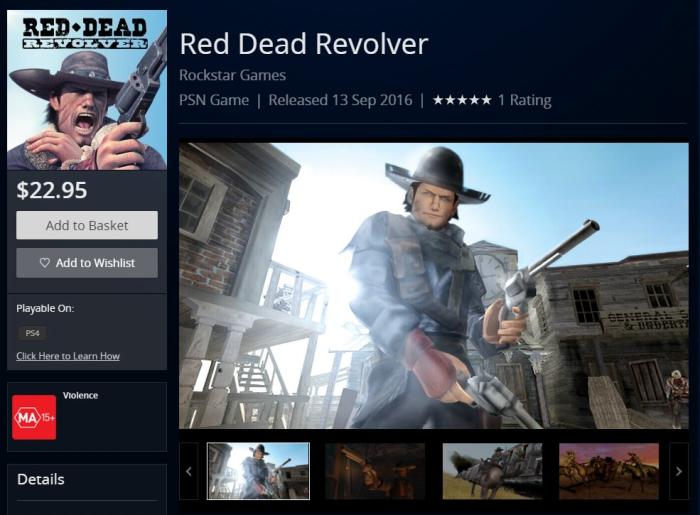Click the heart icon on Wishlist button
This screenshot has width=700, height=515.
coord(45,263)
